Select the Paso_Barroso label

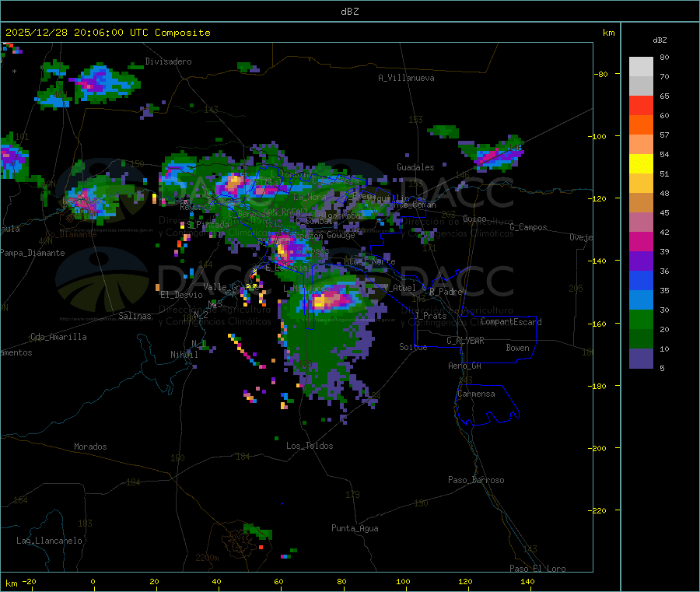tap(476, 480)
